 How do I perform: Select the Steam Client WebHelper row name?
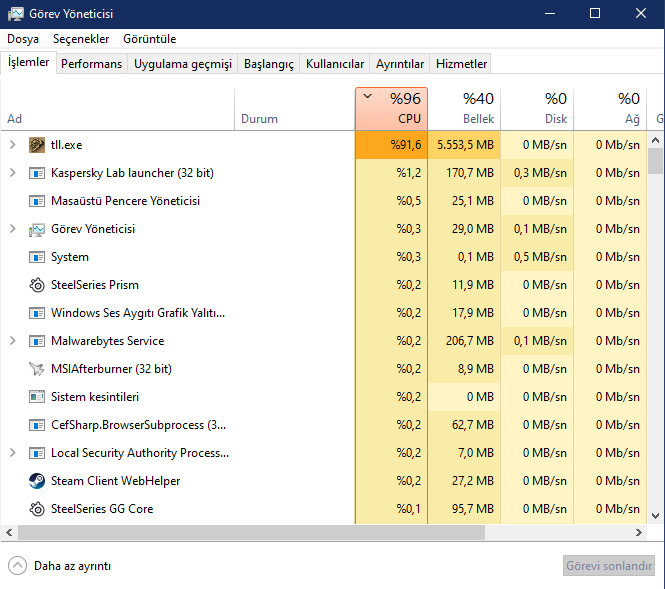pos(115,481)
